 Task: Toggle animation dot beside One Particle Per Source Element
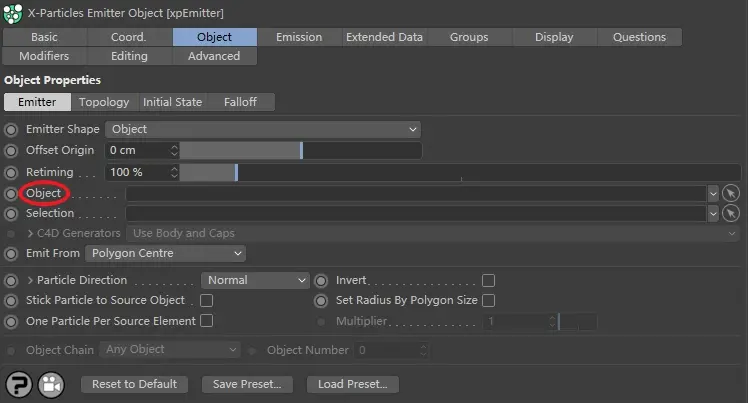(x=10, y=321)
